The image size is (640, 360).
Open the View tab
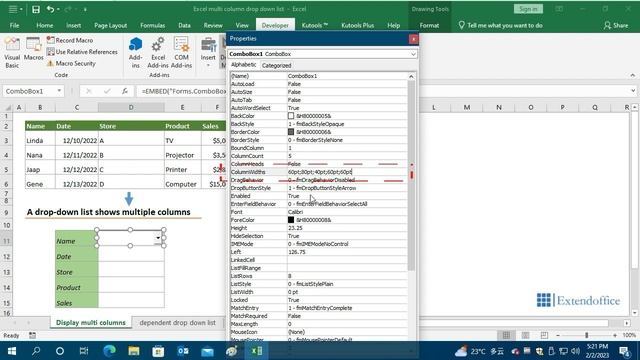(242, 25)
